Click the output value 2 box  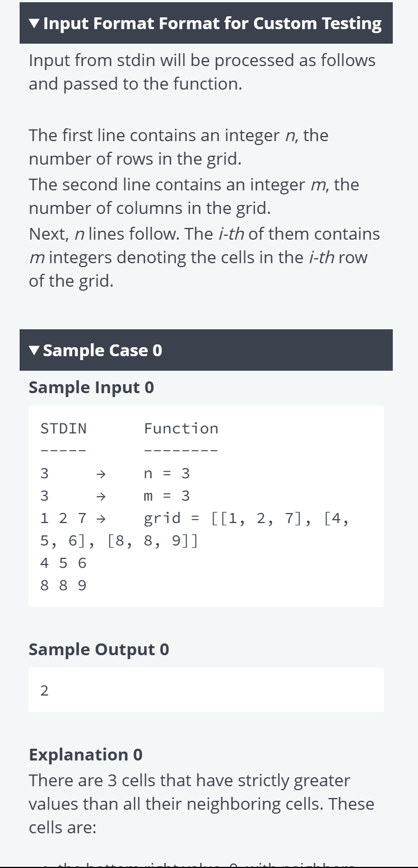tap(206, 690)
